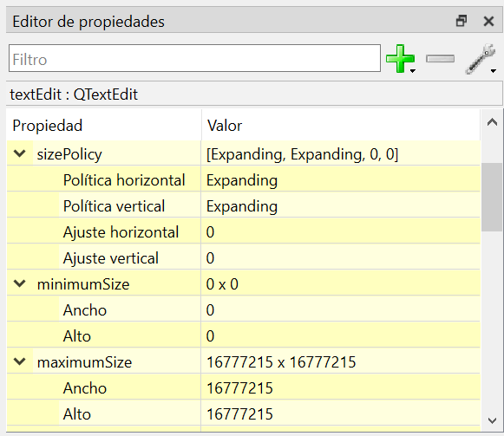Select the Política vertical row
This screenshot has height=436, width=504.
(243, 205)
